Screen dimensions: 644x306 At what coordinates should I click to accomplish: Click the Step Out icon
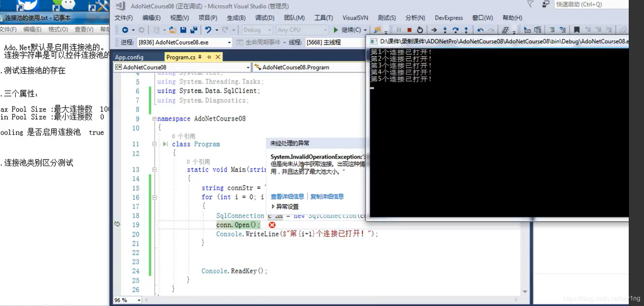[x=466, y=30]
